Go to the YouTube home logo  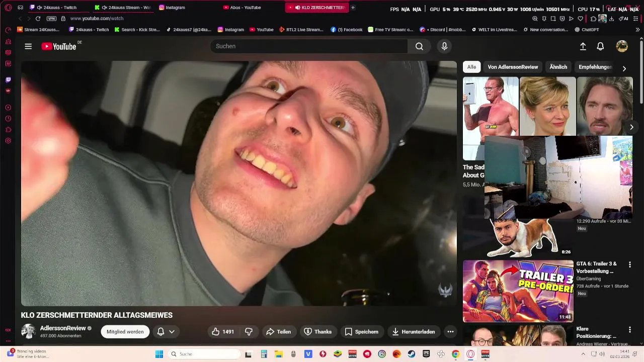click(x=59, y=46)
